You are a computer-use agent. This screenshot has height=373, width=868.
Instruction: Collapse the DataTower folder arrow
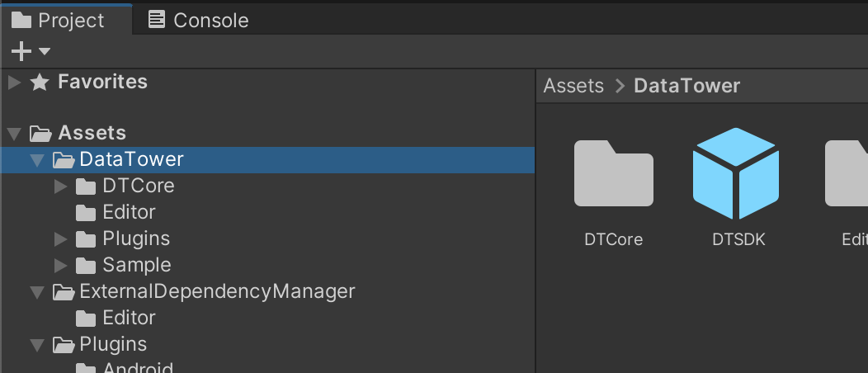point(37,159)
